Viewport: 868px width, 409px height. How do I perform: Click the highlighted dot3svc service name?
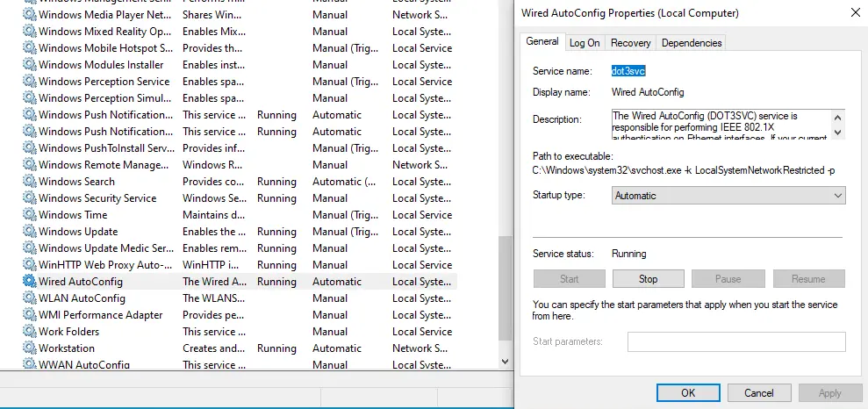point(628,71)
